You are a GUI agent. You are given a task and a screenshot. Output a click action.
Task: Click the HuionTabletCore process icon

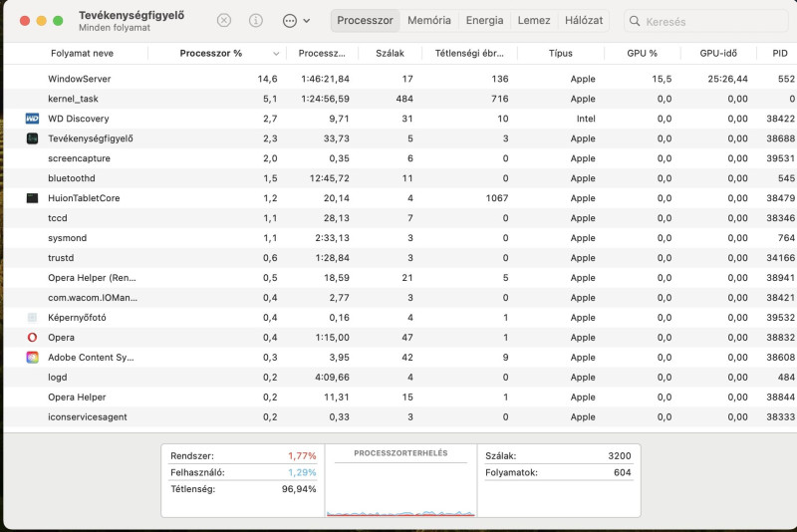tap(32, 198)
